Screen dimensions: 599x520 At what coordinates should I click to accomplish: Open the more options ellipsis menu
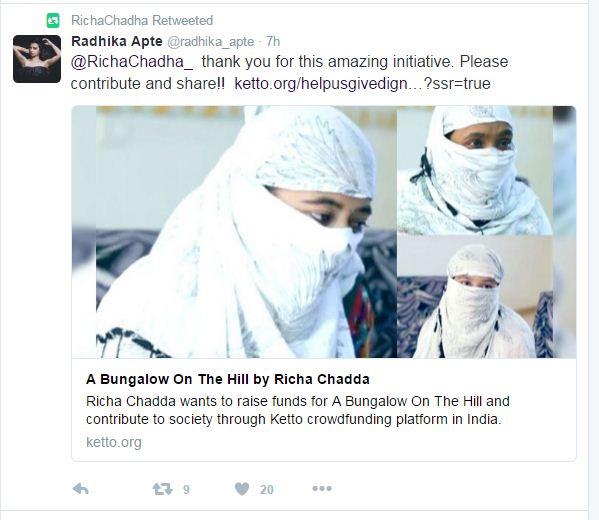[322, 488]
